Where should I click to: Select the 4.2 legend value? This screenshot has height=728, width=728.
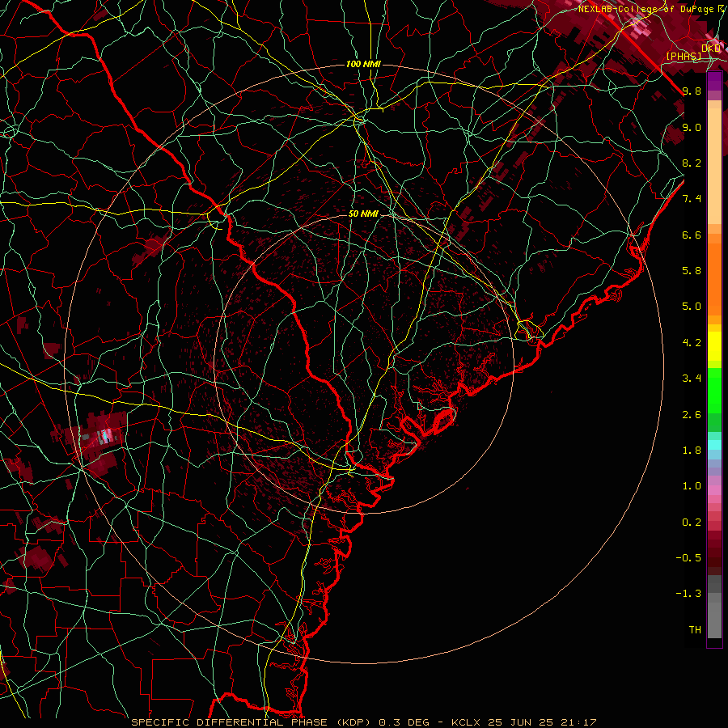(x=692, y=343)
